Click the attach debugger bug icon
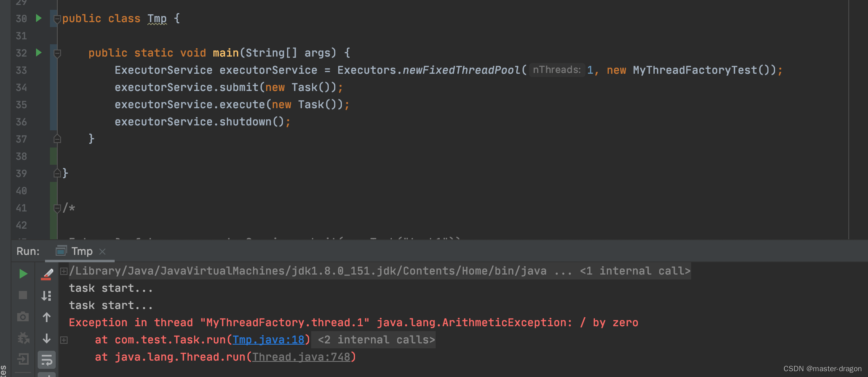Screen dimensions: 868x377 pyautogui.click(x=23, y=338)
